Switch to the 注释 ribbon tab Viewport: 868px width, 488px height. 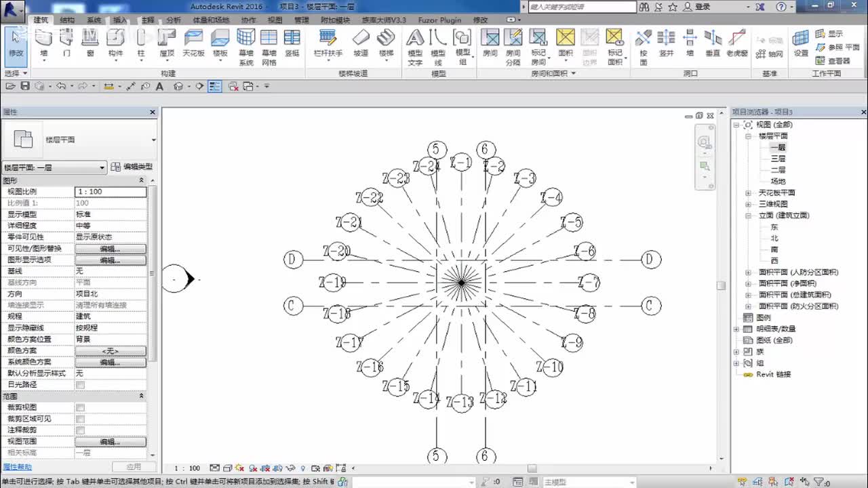(x=147, y=20)
